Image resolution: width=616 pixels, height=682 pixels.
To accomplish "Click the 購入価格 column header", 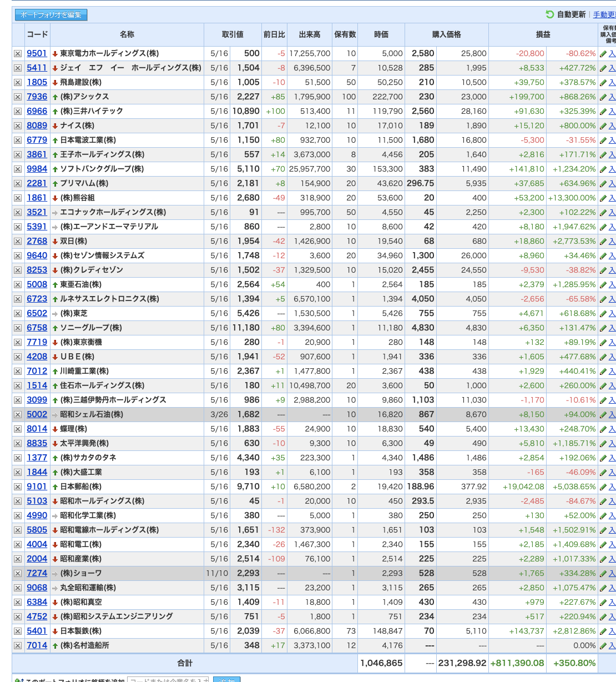I will tap(447, 34).
